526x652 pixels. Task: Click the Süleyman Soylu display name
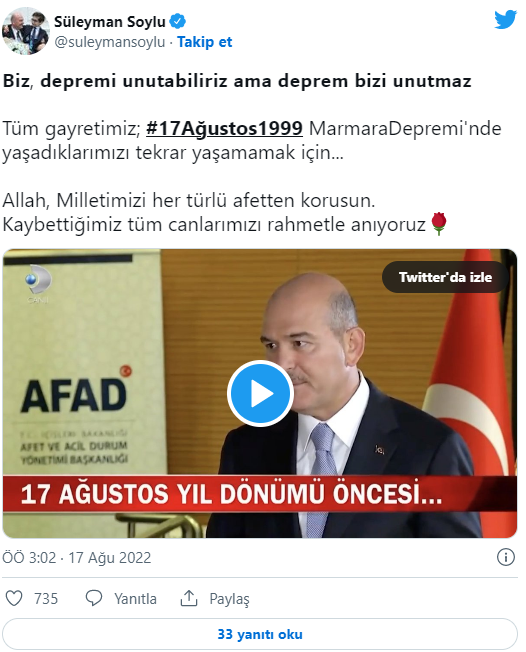click(110, 22)
